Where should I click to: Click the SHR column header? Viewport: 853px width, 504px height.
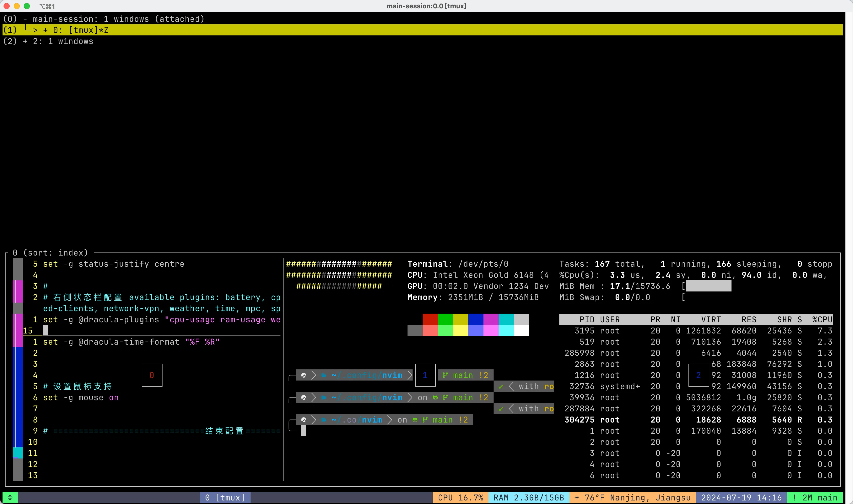click(x=784, y=320)
